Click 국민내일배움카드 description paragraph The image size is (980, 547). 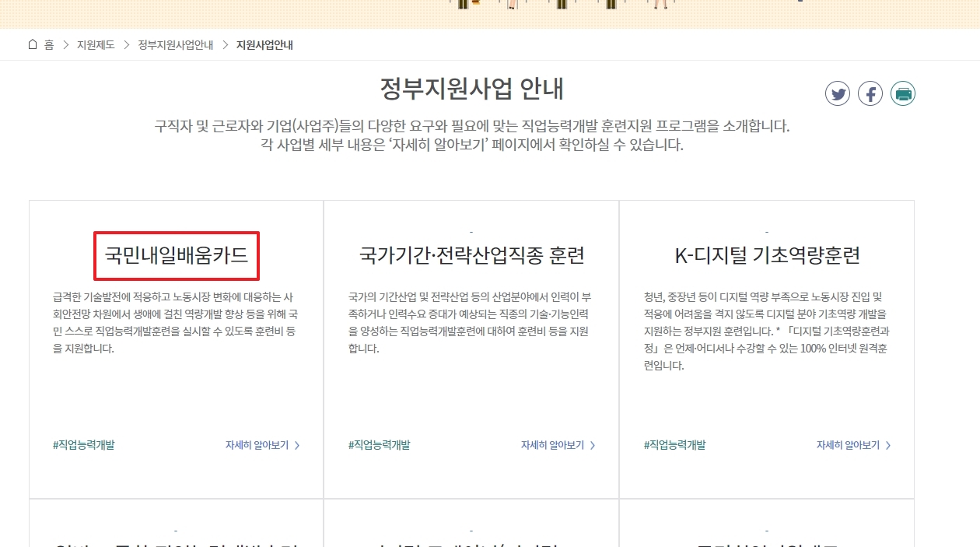click(x=176, y=323)
